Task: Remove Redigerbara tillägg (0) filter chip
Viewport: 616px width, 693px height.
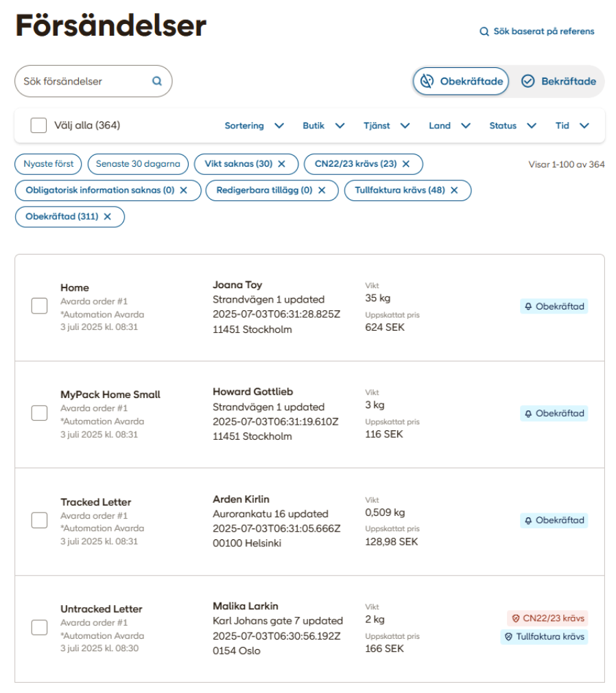Action: pos(322,190)
